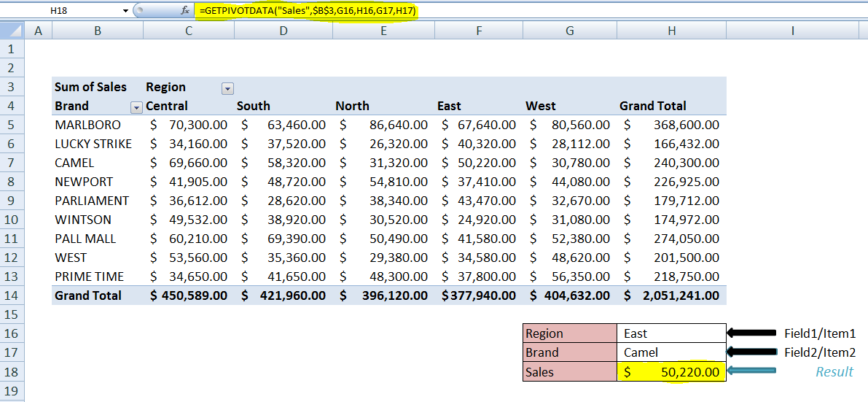868x402 pixels.
Task: Select column A header
Action: pos(38,31)
